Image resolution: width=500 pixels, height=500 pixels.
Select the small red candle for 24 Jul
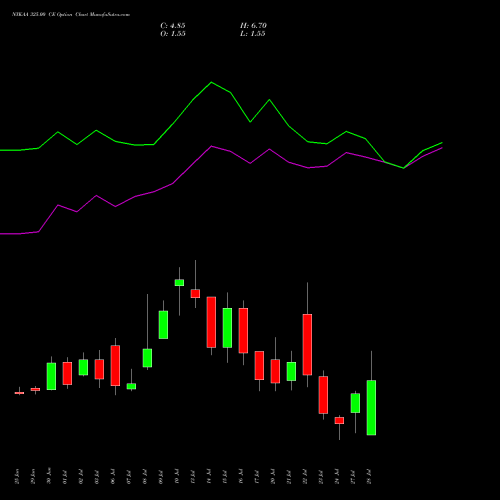339,420
